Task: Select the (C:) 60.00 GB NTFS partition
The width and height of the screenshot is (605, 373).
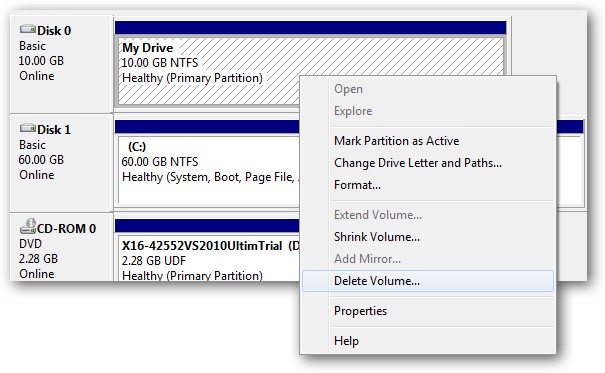Action: click(x=208, y=170)
